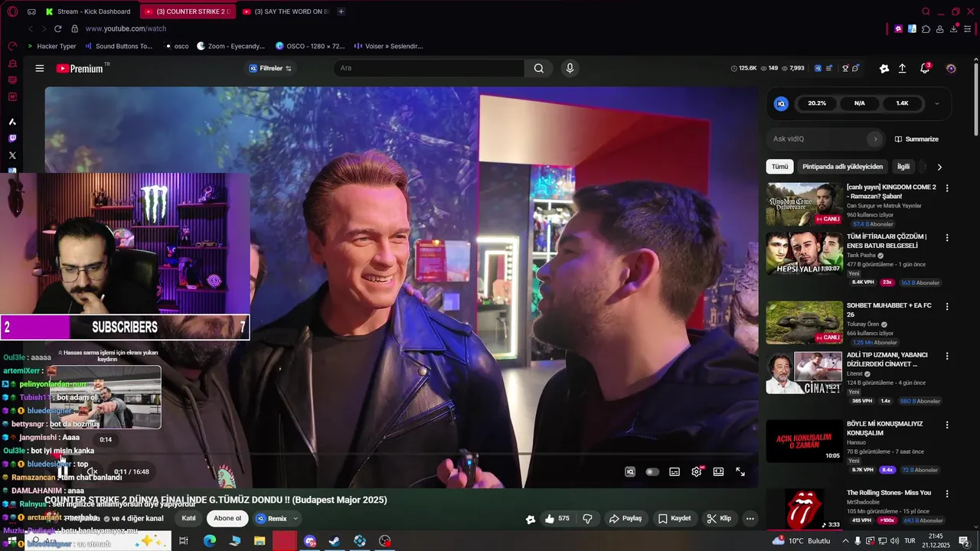
Task: Select the Tümü filter chip
Action: (779, 167)
